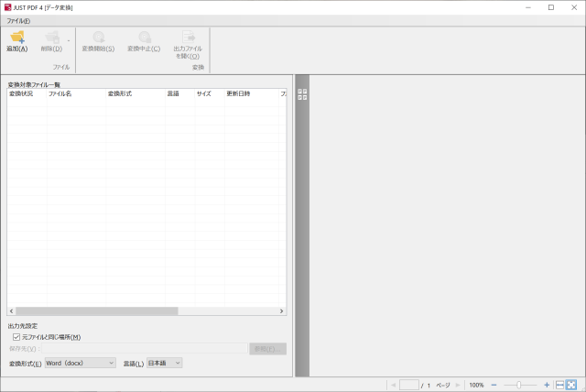The image size is (586, 392).
Task: Sort by サイズ column header
Action: [210, 93]
